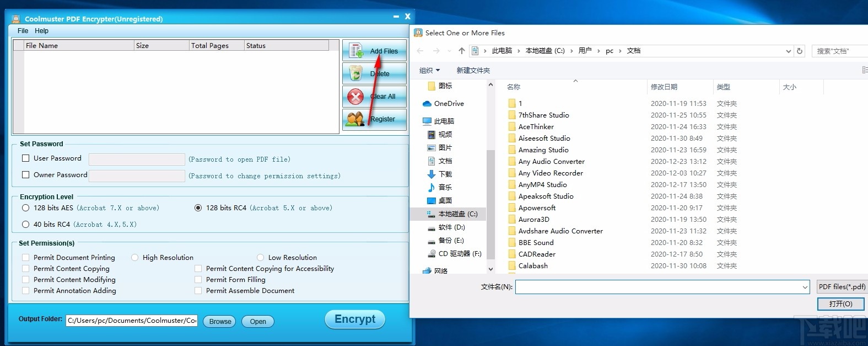The height and width of the screenshot is (346, 868).
Task: Click the Add Files button
Action: pos(374,51)
